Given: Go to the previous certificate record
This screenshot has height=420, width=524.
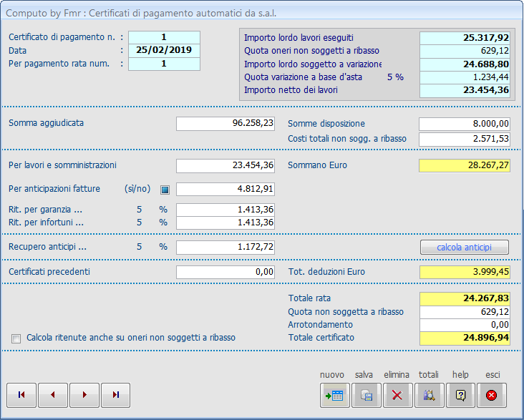Looking at the screenshot, I should (x=53, y=395).
